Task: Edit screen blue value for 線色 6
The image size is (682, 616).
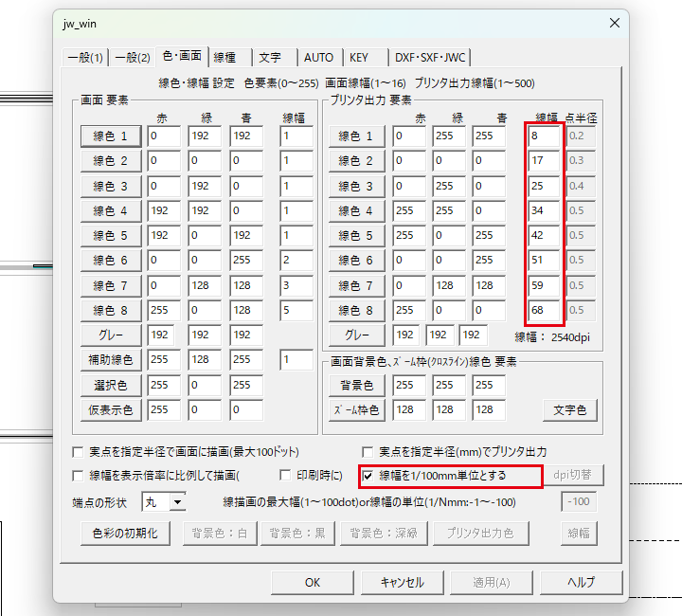Action: 246,261
